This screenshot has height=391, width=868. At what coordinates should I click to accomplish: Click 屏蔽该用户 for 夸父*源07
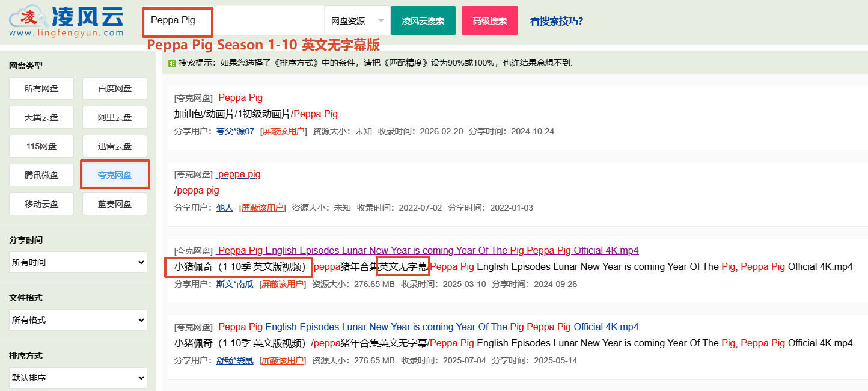tap(284, 131)
